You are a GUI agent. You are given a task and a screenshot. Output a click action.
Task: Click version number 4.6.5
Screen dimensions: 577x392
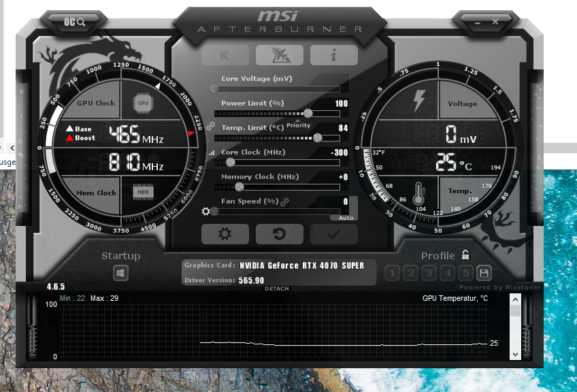(x=56, y=287)
